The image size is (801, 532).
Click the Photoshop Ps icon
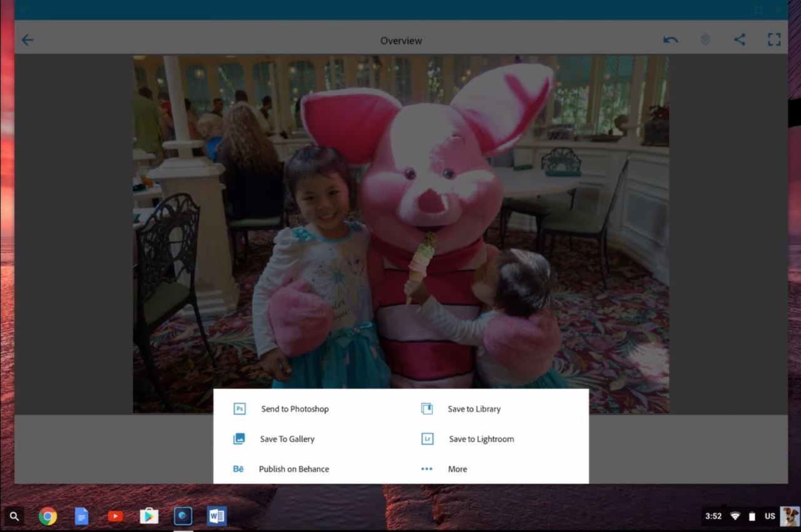239,409
